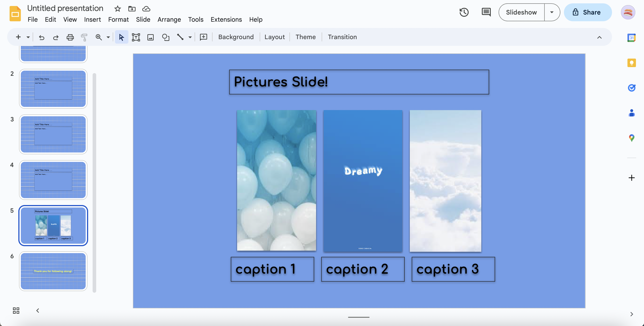644x326 pixels.
Task: Open Background settings
Action: tap(236, 37)
